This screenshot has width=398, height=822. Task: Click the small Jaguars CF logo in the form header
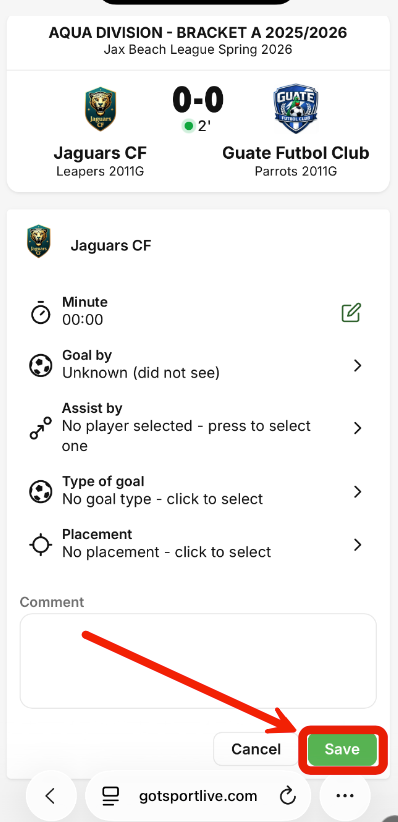coord(39,241)
